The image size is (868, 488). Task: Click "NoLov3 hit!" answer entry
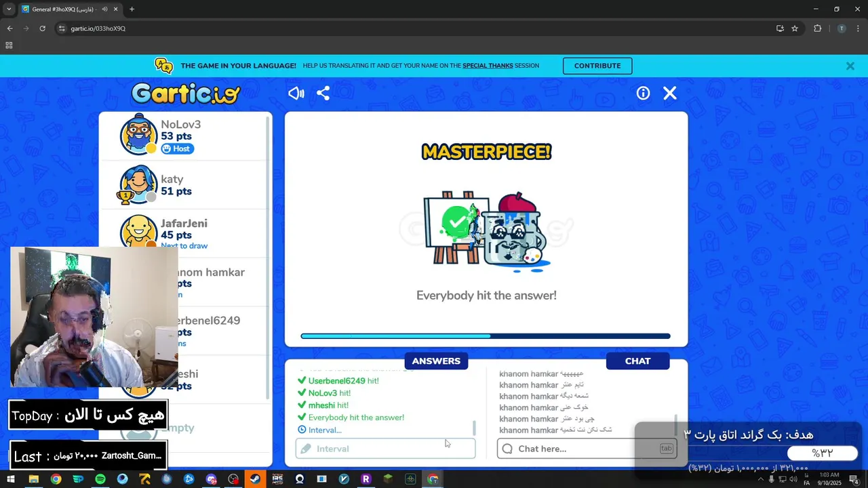coord(324,393)
